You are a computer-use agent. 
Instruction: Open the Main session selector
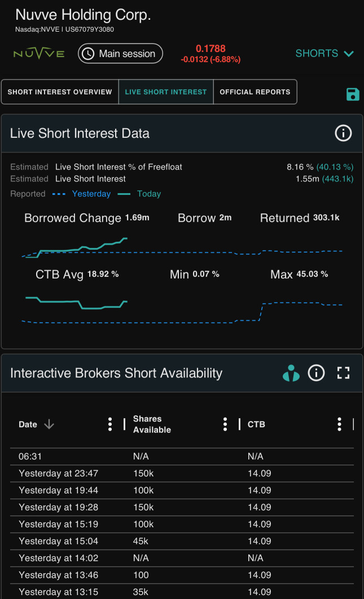click(x=120, y=54)
